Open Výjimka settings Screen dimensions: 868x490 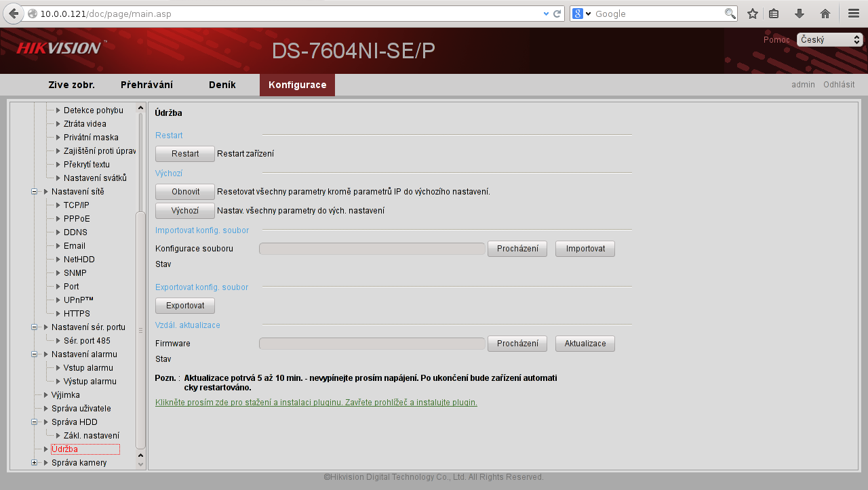[x=65, y=395]
